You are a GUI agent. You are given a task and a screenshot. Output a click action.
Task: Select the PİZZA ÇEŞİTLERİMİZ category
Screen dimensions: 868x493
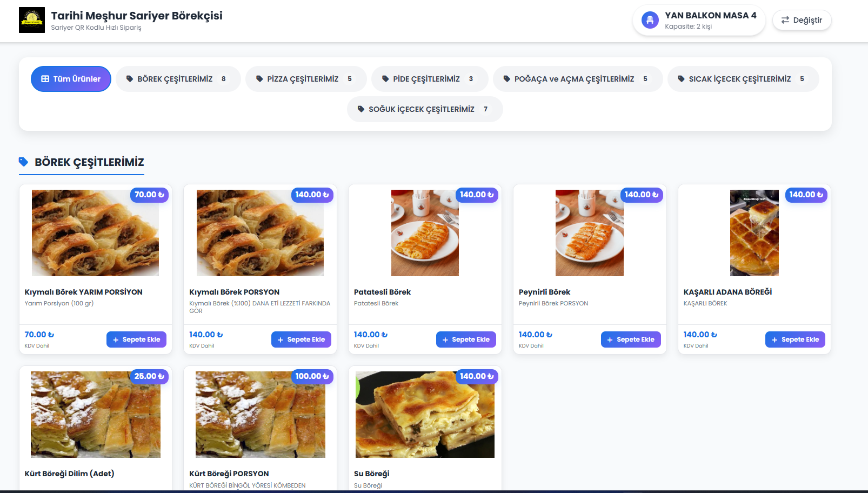tap(305, 79)
